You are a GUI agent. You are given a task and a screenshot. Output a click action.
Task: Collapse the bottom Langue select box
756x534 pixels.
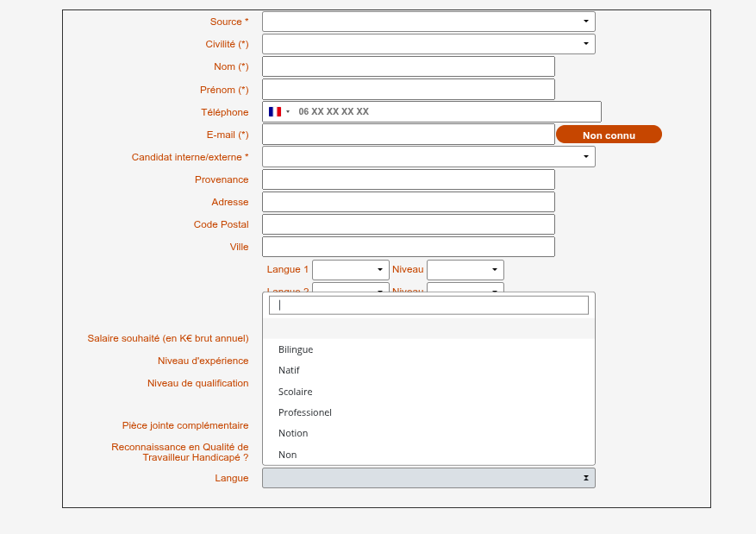[x=428, y=478]
